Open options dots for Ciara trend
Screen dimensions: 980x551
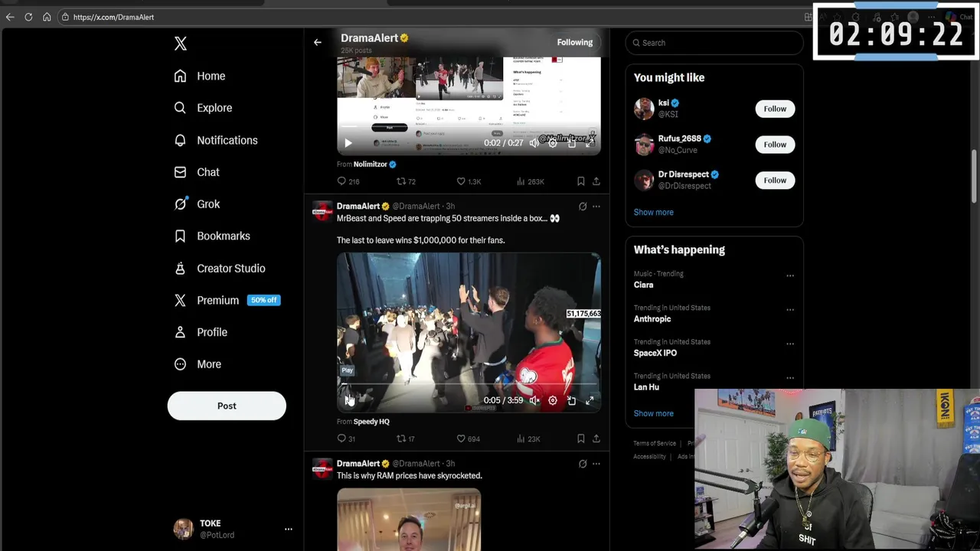[790, 275]
